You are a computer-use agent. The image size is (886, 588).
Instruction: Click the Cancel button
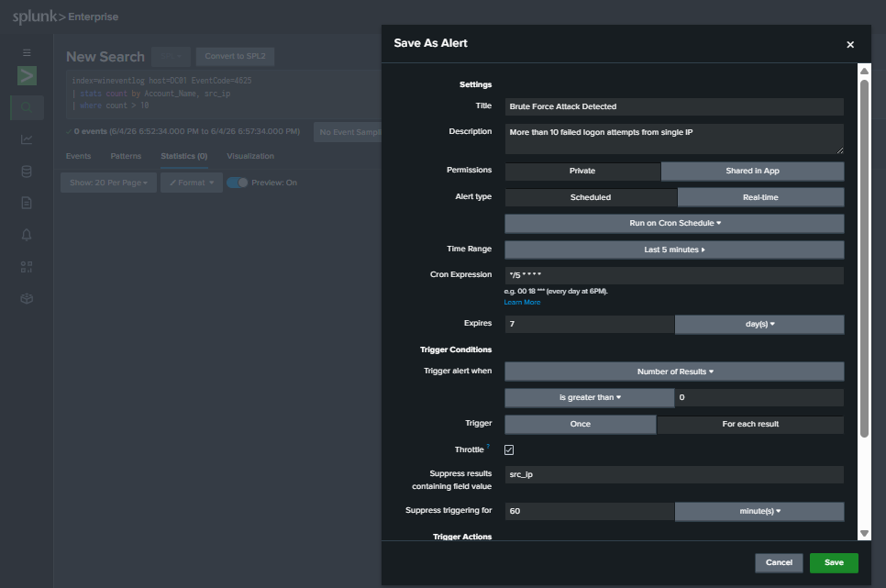tap(779, 562)
